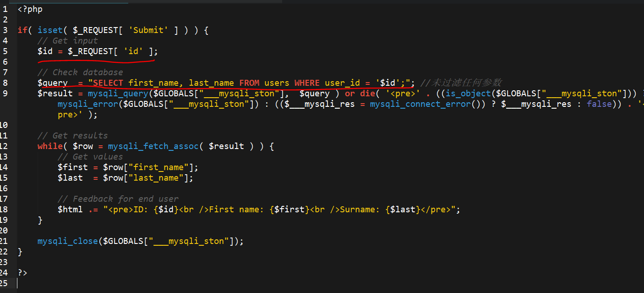Click line number 18 in the gutter
This screenshot has height=293, width=644.
tap(4, 210)
